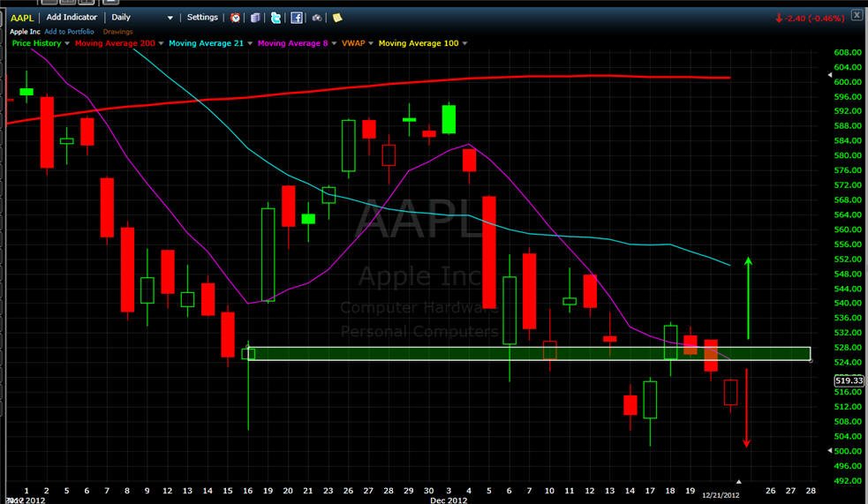
Task: Close the chart with the X button
Action: (x=857, y=16)
